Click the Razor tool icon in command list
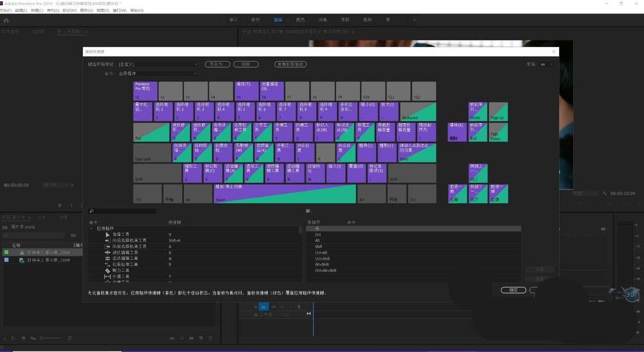The height and width of the screenshot is (352, 644). point(108,271)
